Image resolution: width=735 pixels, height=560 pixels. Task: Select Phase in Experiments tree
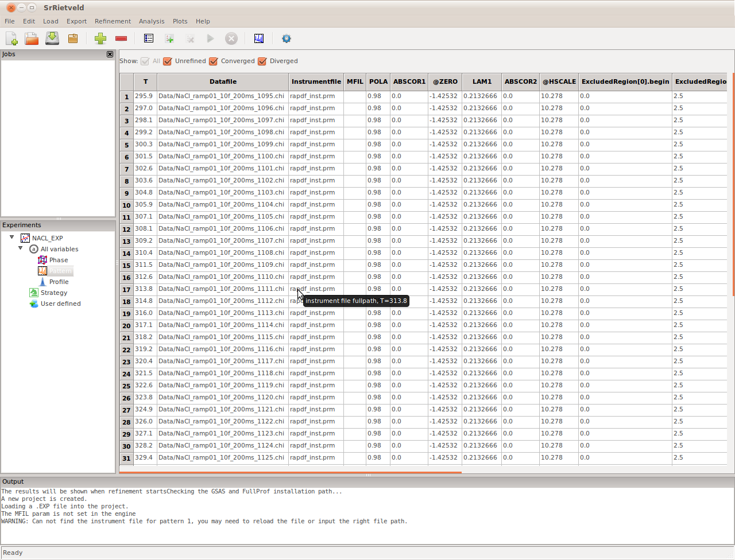pos(58,260)
